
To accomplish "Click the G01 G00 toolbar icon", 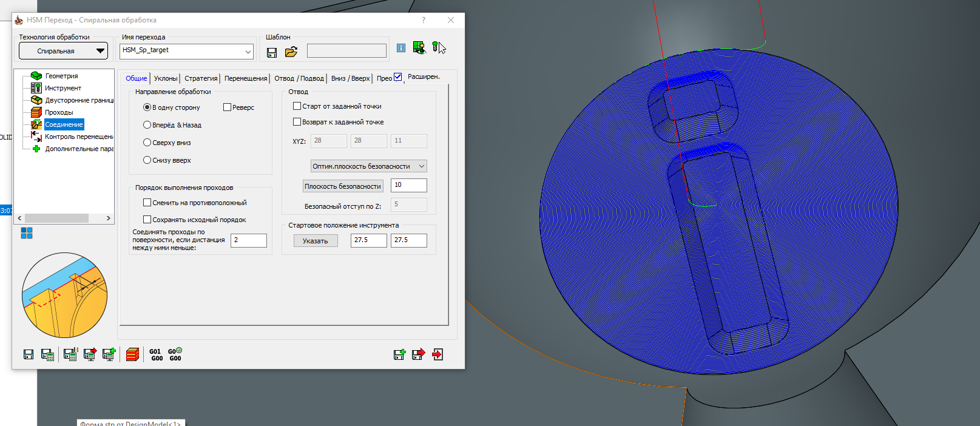I will click(156, 355).
